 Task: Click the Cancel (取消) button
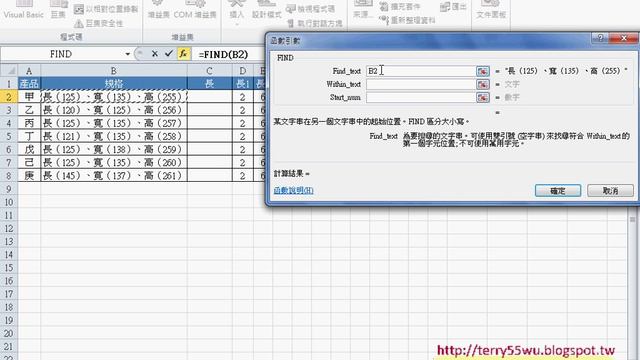(610, 190)
